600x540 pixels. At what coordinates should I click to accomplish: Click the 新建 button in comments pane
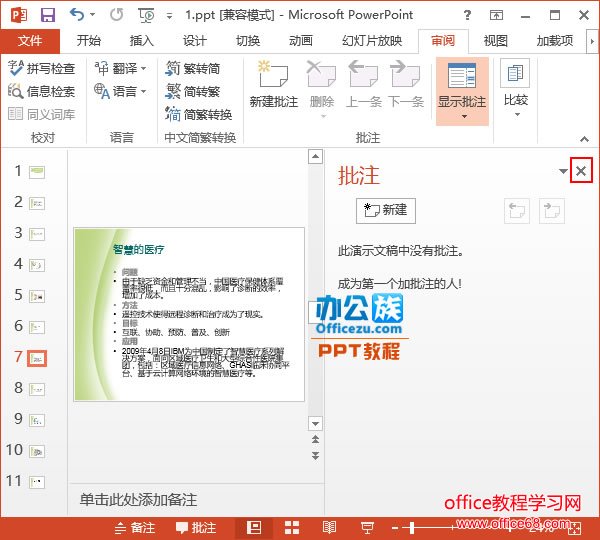[385, 210]
